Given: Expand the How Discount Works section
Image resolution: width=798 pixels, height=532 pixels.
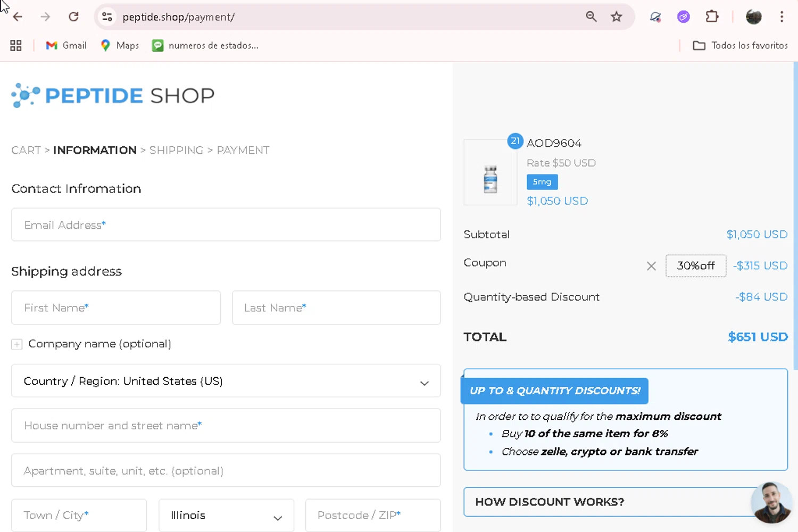Looking at the screenshot, I should point(606,502).
